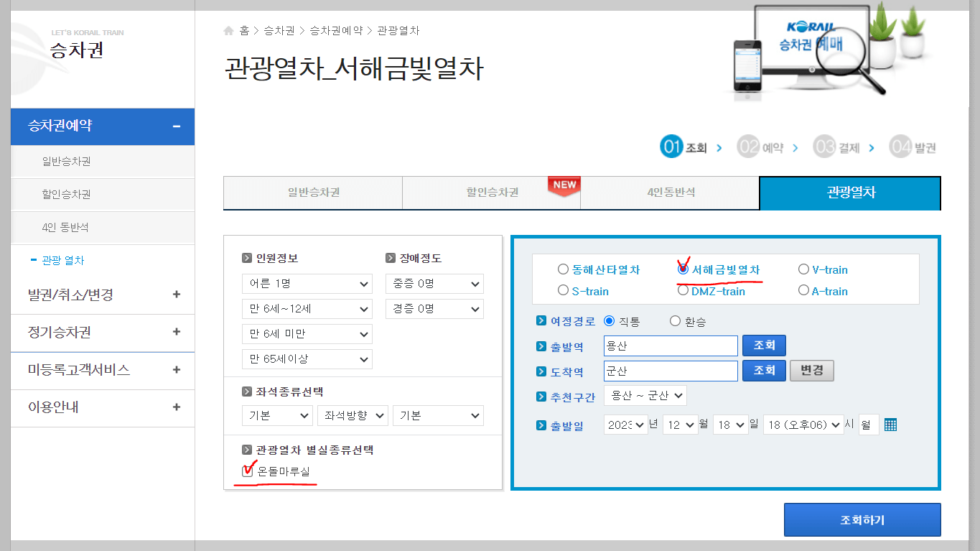Expand the 정기승차권 sidebar section
Screen dimensions: 980x551
(x=102, y=333)
